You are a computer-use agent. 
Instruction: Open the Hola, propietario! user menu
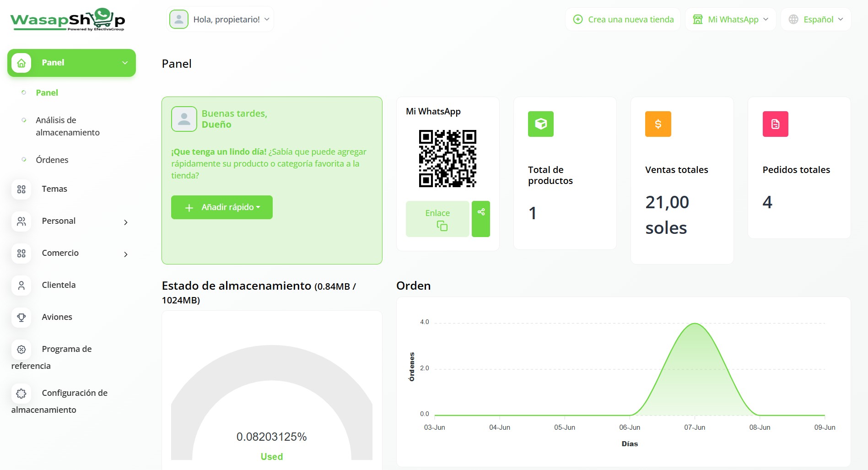tap(220, 19)
